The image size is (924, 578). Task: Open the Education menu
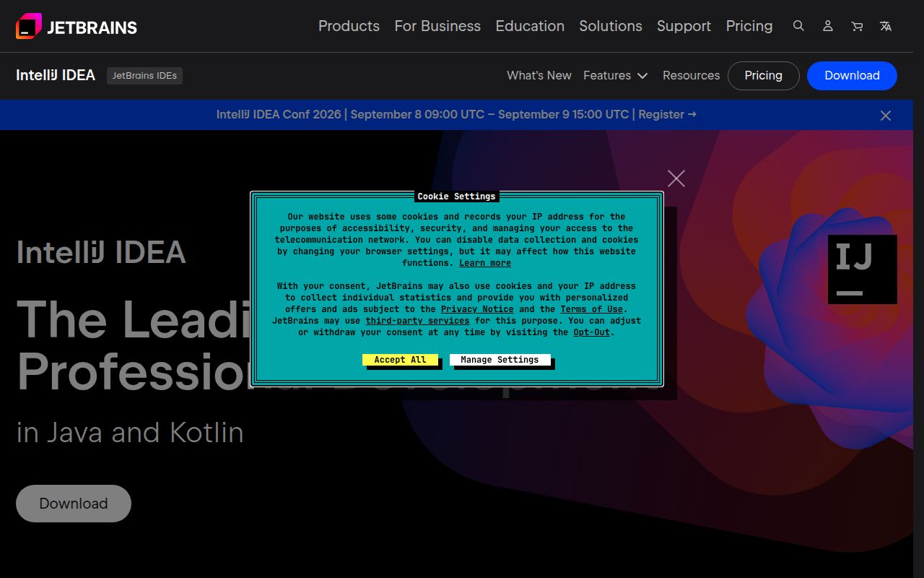[x=530, y=26]
